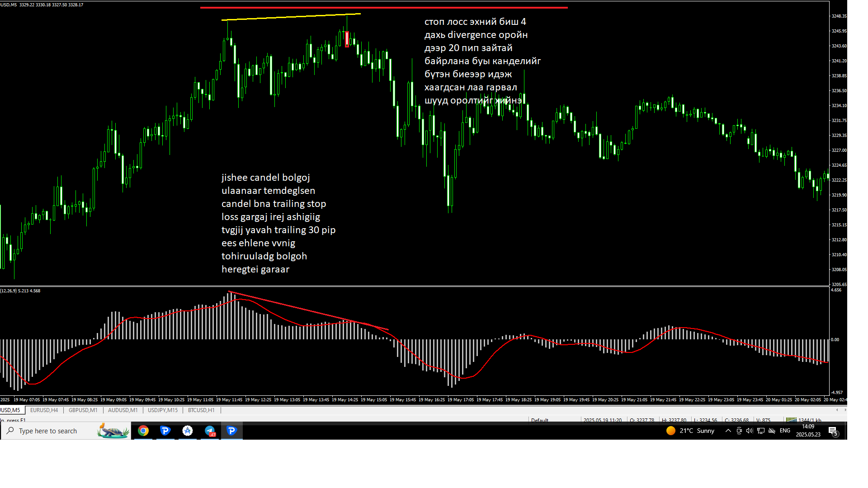Click the clock showing 2025.05.23
The image size is (868, 488).
coord(808,434)
